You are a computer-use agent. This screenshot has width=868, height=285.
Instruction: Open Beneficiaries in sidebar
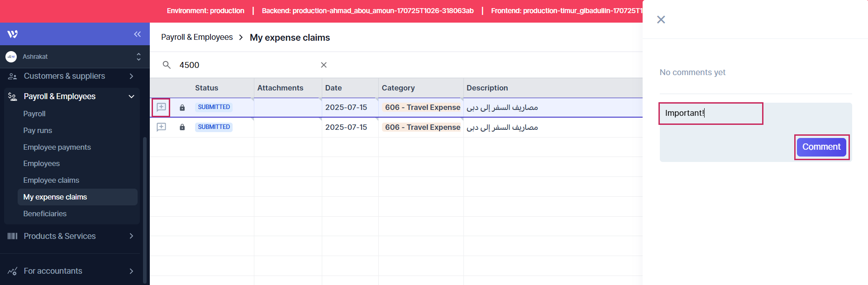click(x=45, y=214)
